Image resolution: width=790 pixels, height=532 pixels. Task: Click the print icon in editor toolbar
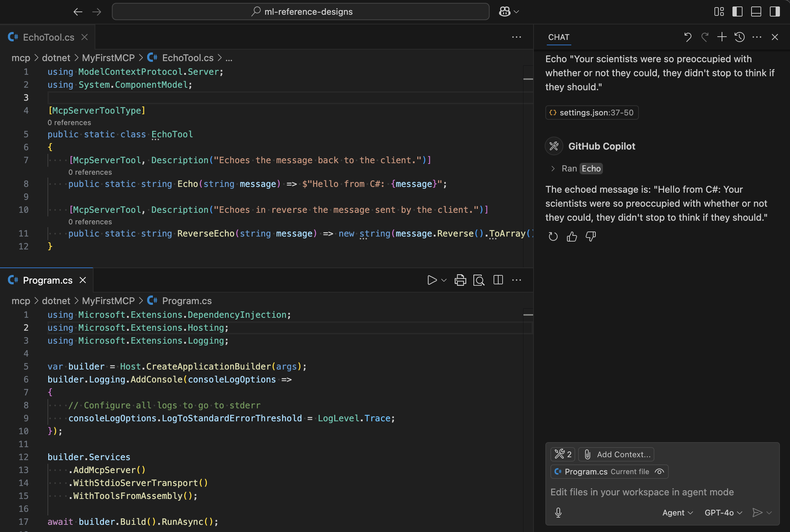coord(460,280)
